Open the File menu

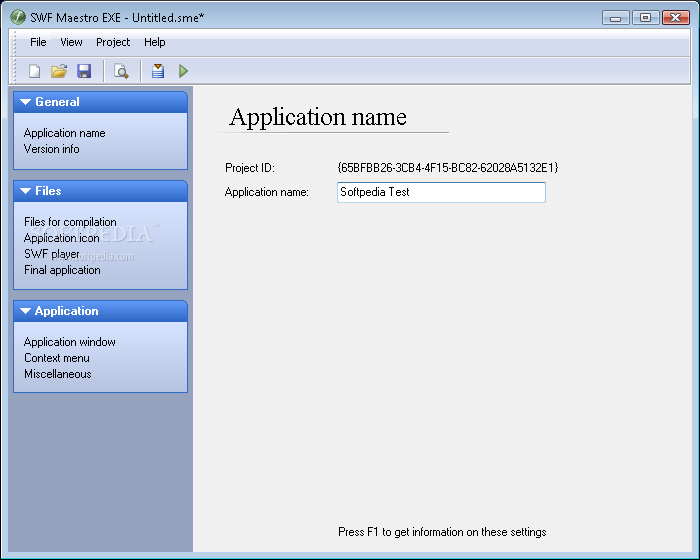38,42
